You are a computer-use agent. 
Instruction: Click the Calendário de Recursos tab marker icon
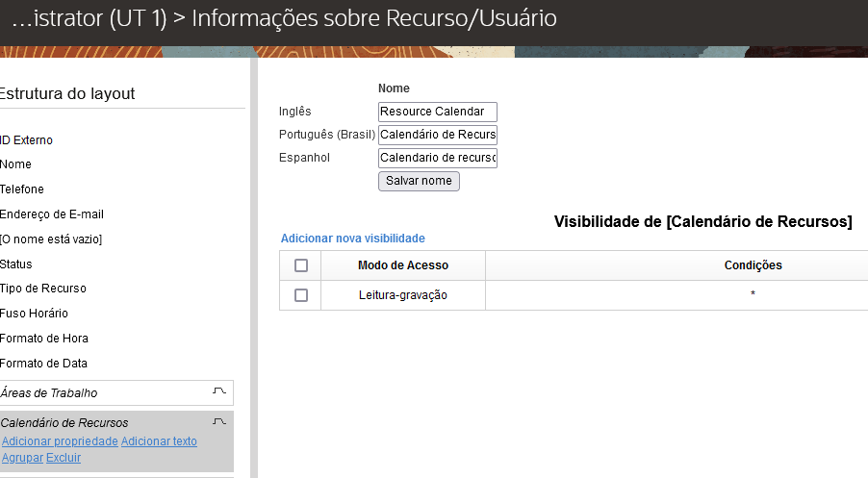pos(219,421)
